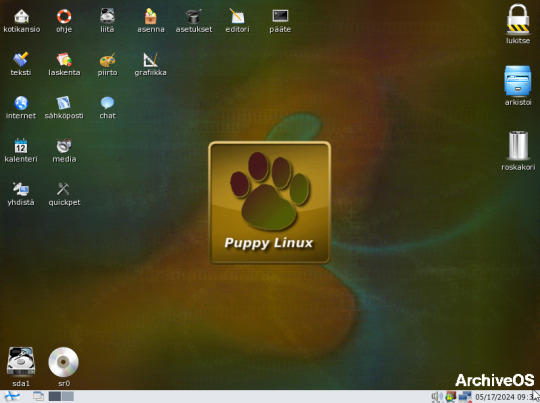Image resolution: width=540 pixels, height=403 pixels.
Task: Open the roskakori trash can icon
Action: (518, 146)
